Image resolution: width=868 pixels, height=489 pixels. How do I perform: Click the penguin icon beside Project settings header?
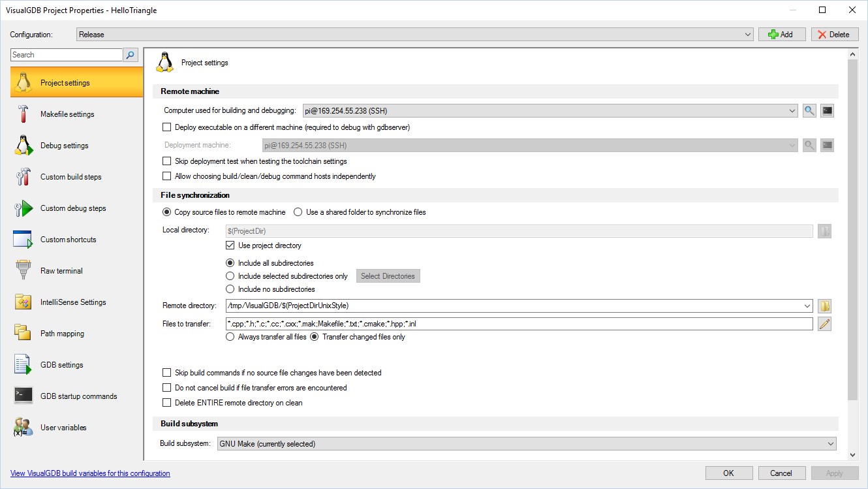pyautogui.click(x=164, y=62)
